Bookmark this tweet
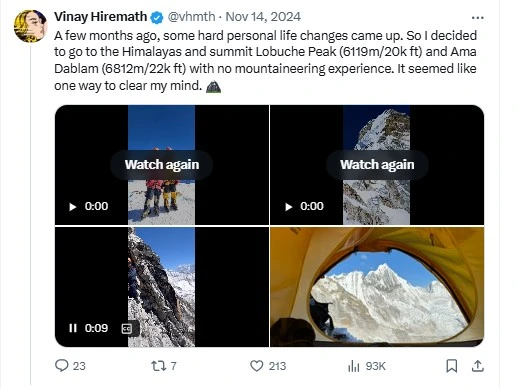This screenshot has width=517, height=388. 452,366
